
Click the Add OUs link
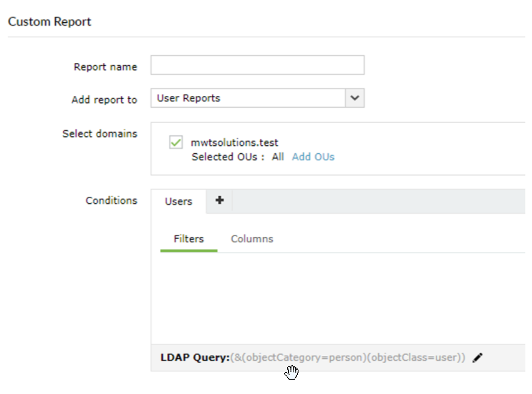313,157
